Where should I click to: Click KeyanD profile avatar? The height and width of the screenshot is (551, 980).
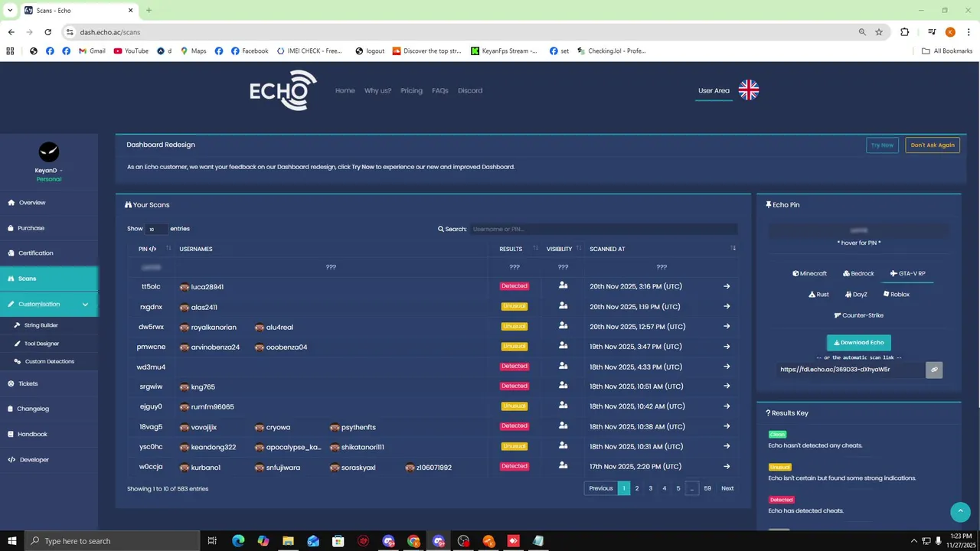(48, 152)
